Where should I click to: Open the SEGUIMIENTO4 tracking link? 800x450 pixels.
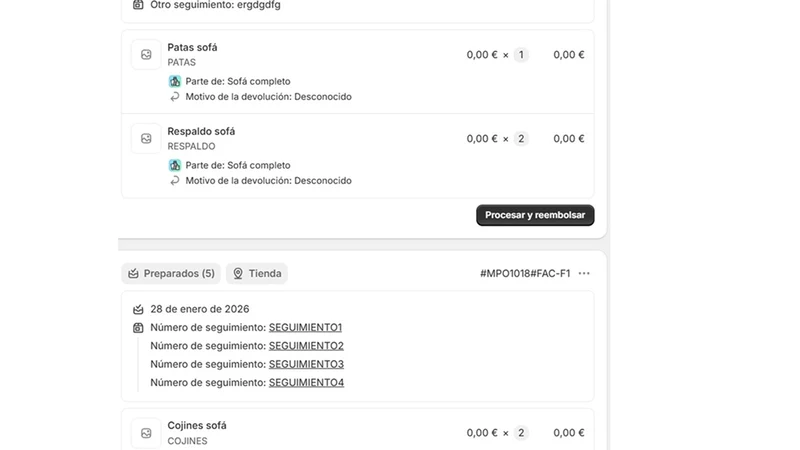306,383
